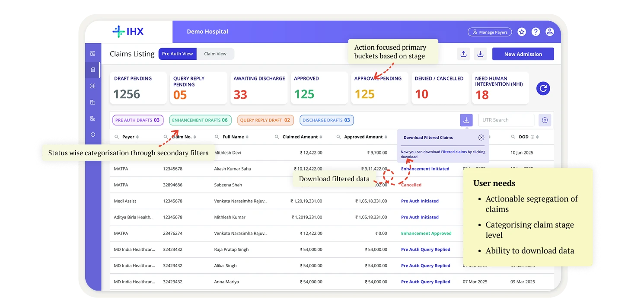Select the Akash Kumar Sahu name cell
This screenshot has height=298, width=644.
233,169
